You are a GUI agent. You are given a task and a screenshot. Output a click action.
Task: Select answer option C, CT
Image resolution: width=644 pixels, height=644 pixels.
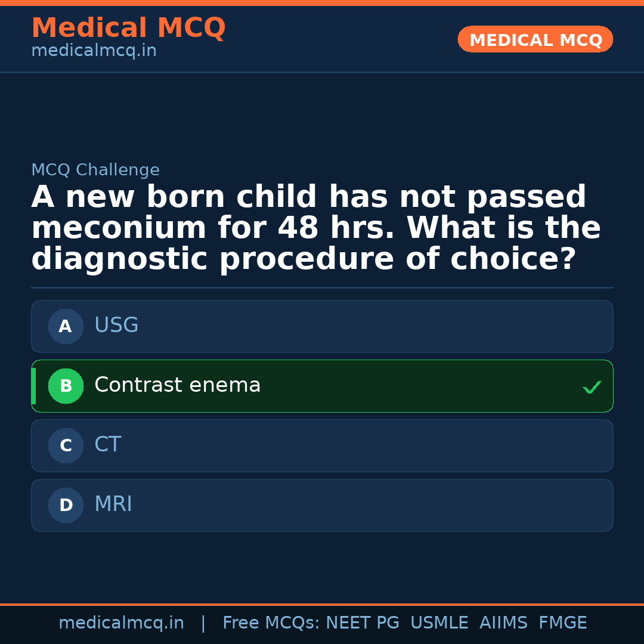click(x=322, y=445)
